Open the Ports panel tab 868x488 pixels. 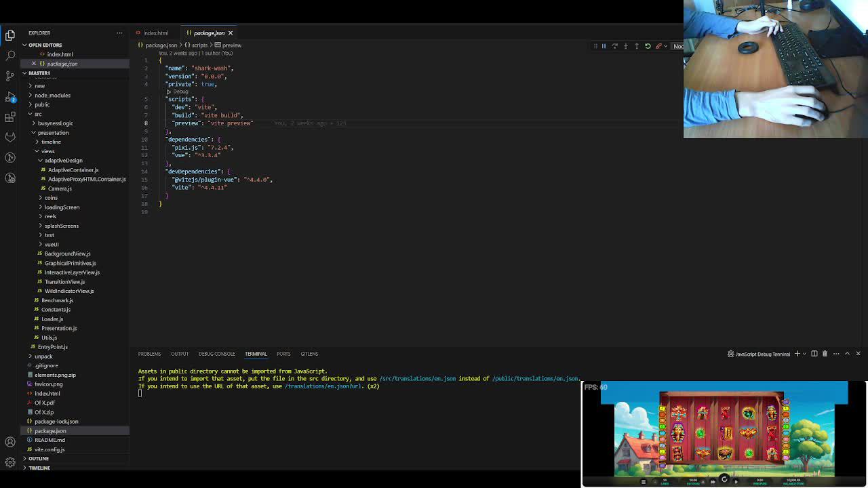pos(283,354)
